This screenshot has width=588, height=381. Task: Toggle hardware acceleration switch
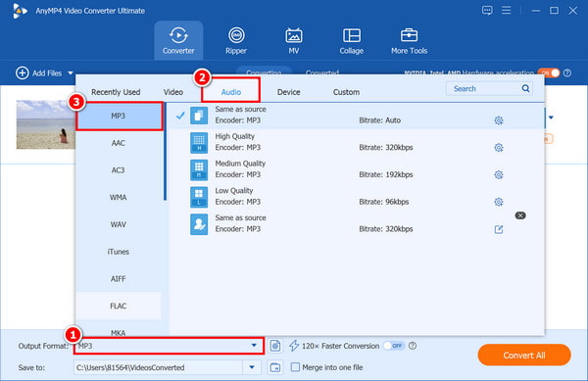pyautogui.click(x=548, y=73)
